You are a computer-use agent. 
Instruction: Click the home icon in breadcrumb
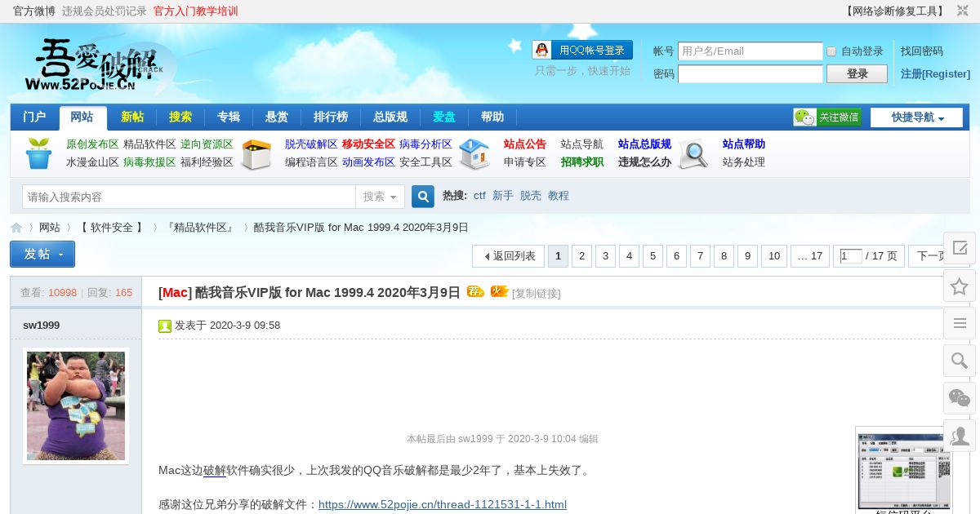click(16, 228)
